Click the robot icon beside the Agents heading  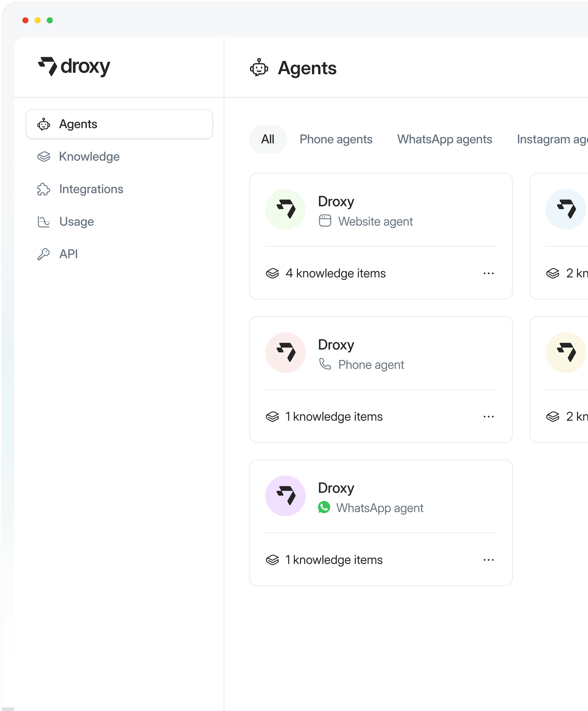coord(259,68)
